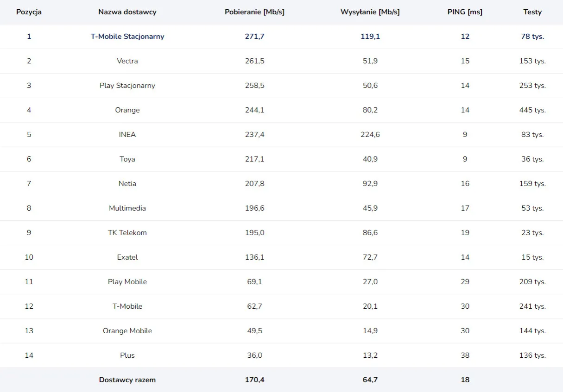
Task: Select the Play Stacjonarny provider row
Action: click(127, 86)
